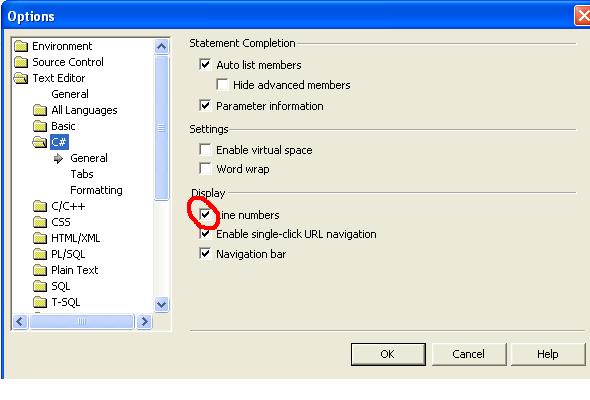Click the open Text Editor folder icon
The height and width of the screenshot is (400, 590).
coord(21,78)
